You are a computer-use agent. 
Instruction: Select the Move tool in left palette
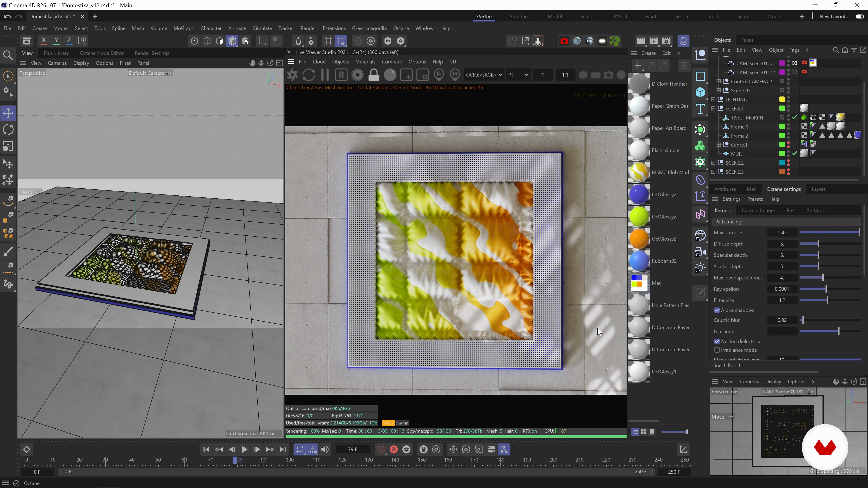(x=8, y=113)
